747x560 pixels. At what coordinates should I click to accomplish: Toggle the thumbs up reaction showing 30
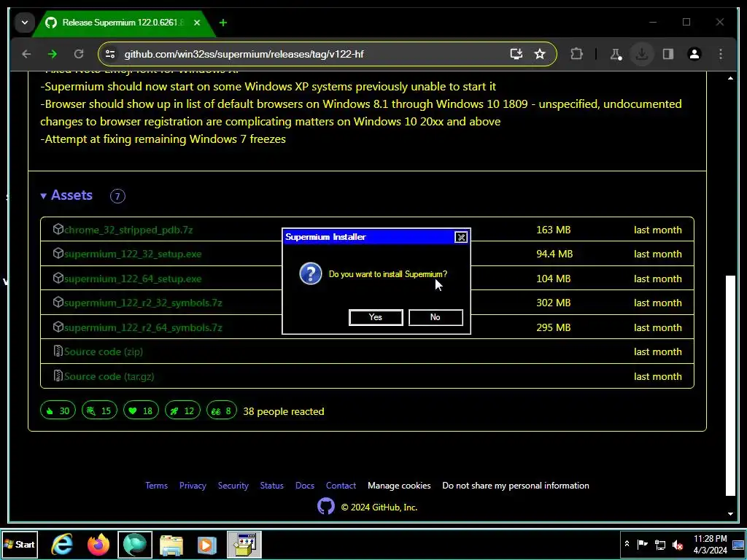(x=58, y=411)
